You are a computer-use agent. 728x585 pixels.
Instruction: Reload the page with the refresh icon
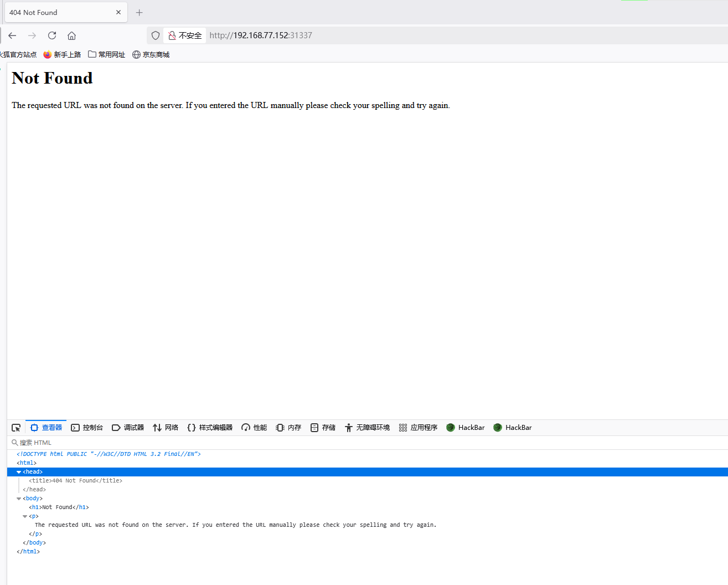(52, 35)
